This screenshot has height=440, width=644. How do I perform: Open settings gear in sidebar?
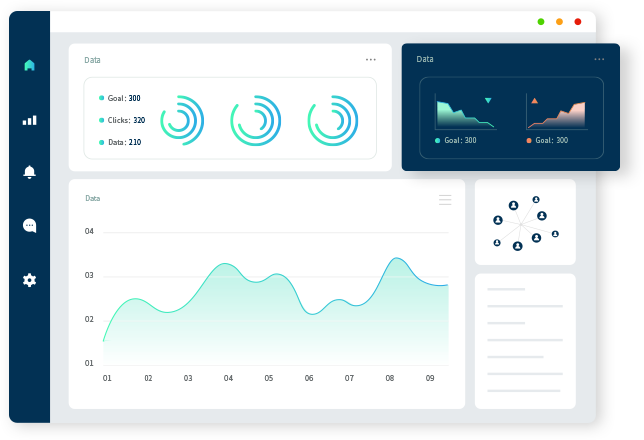(29, 280)
